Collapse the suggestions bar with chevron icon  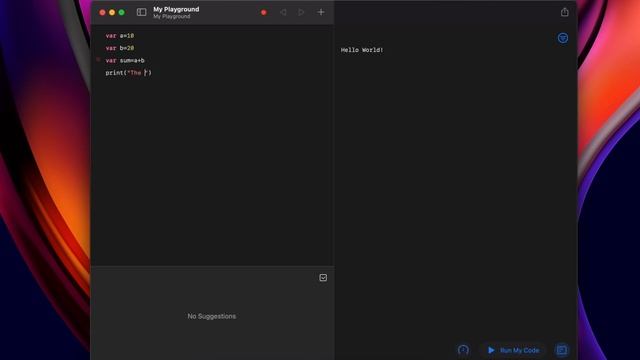click(x=323, y=278)
